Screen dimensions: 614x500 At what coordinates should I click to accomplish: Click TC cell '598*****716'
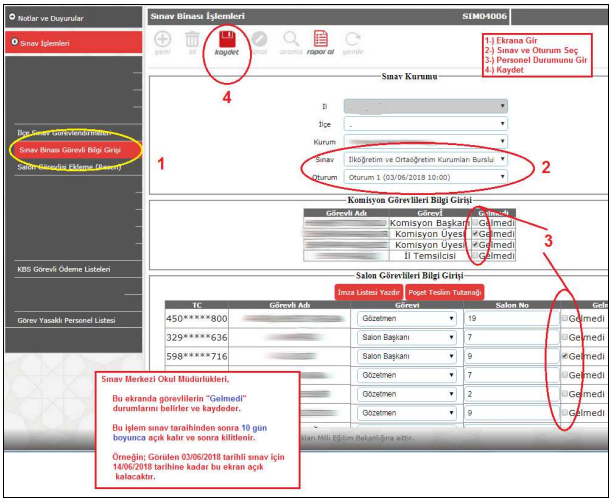coord(197,356)
